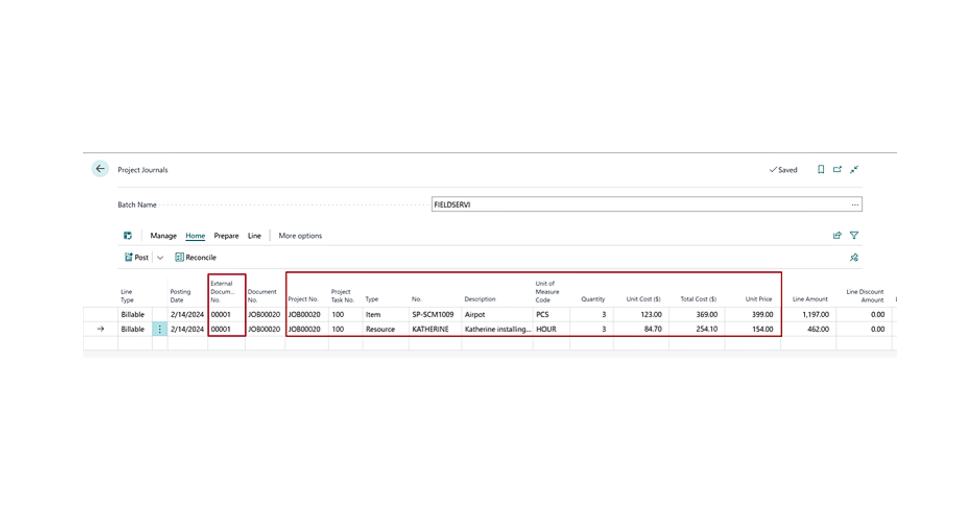Click the 462.00 line amount cell
The width and height of the screenshot is (980, 510).
click(x=808, y=329)
